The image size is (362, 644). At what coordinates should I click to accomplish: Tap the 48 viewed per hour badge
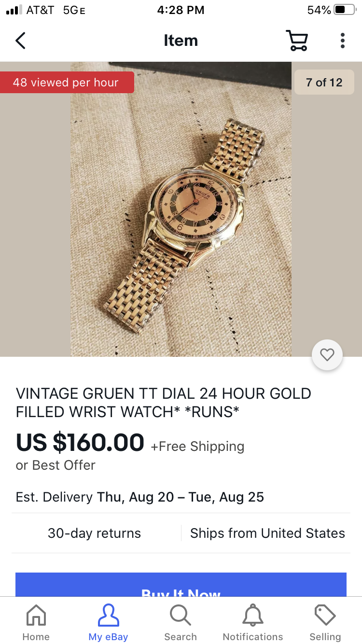pyautogui.click(x=66, y=83)
